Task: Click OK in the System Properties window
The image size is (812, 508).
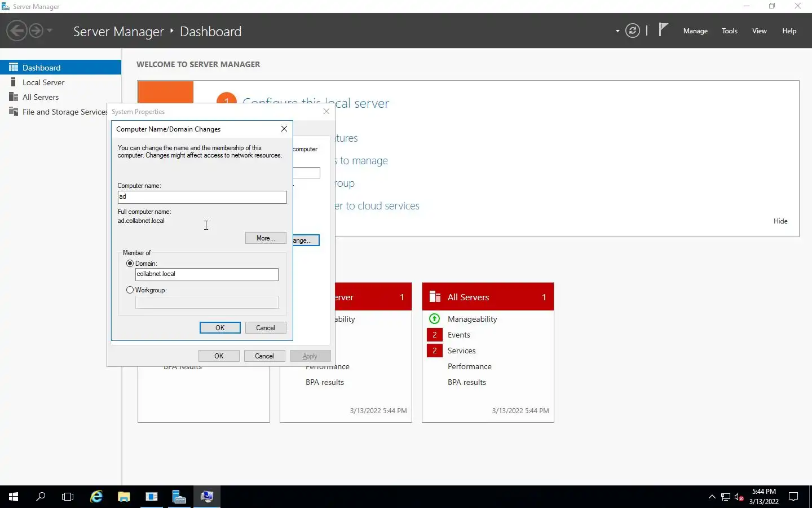Action: 219,356
